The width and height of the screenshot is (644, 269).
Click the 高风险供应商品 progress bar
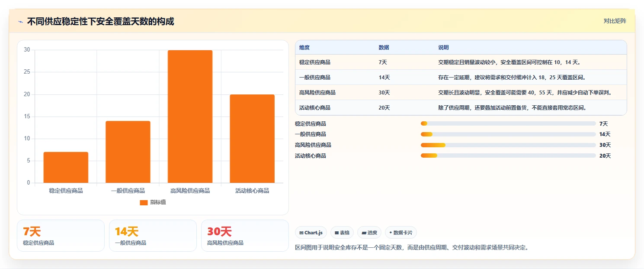pyautogui.click(x=508, y=145)
